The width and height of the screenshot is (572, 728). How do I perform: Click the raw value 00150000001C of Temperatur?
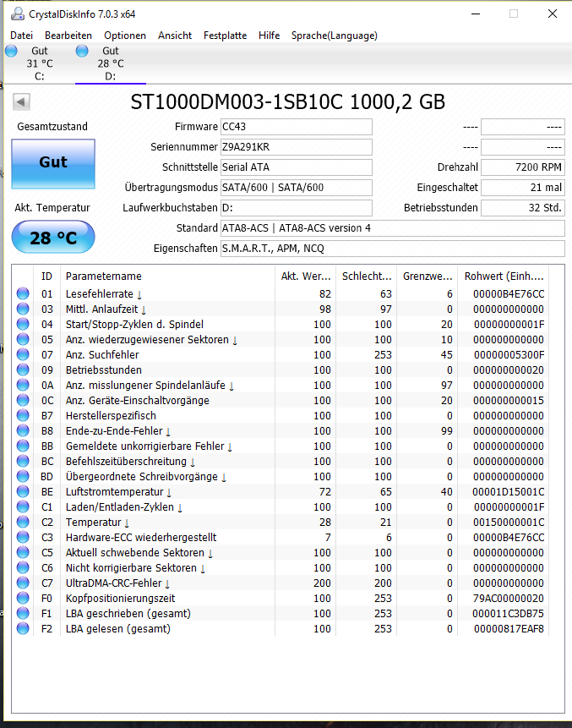point(509,523)
